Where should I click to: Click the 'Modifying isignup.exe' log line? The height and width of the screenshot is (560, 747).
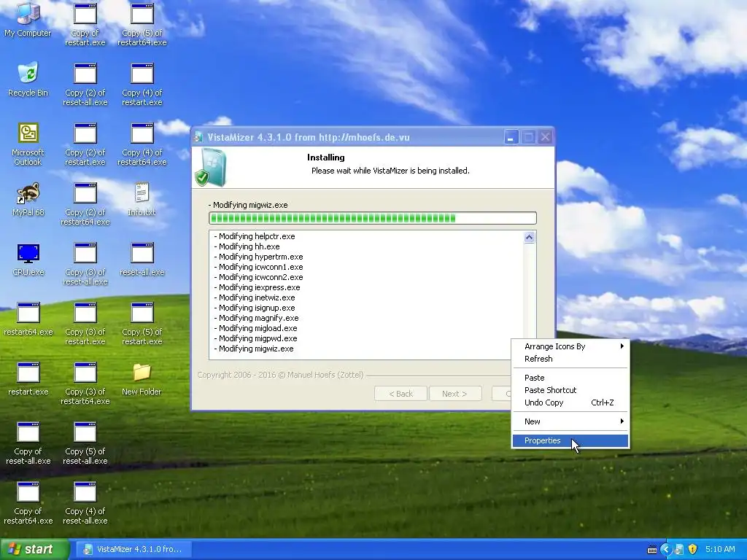tap(255, 308)
